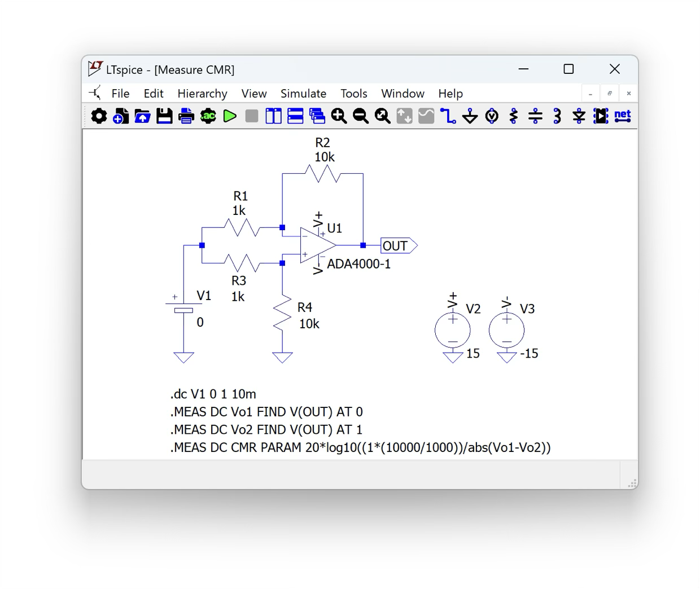Click the greyed autorange icon

[x=404, y=116]
